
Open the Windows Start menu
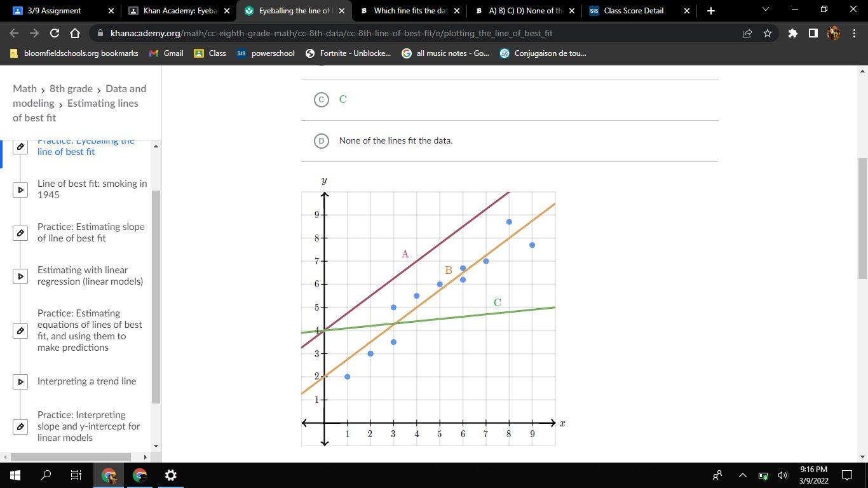point(15,475)
